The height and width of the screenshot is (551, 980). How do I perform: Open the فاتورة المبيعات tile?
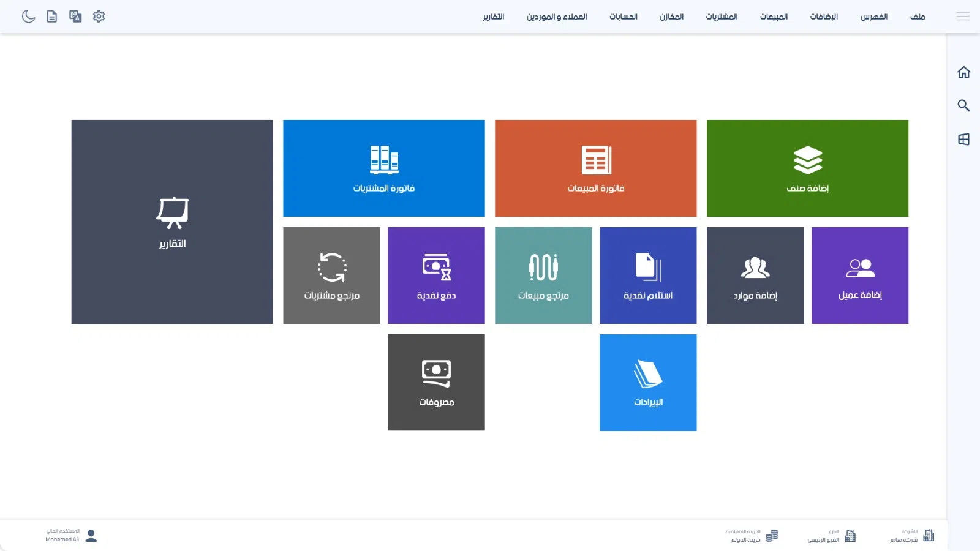(595, 168)
